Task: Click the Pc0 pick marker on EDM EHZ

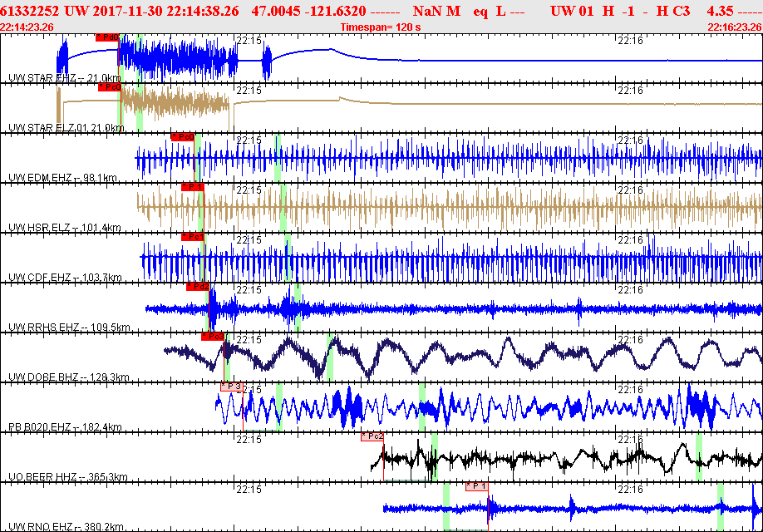Action: (x=182, y=137)
